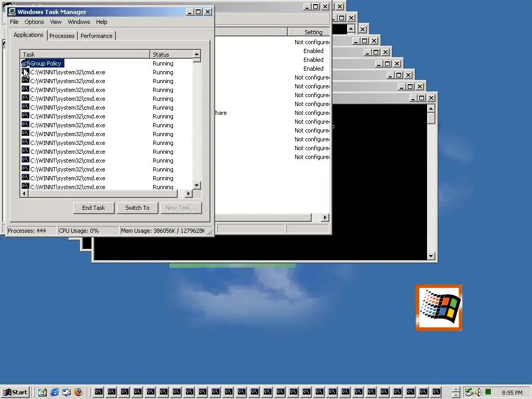The height and width of the screenshot is (399, 532).
Task: Open the Help menu in Task Manager
Action: [x=101, y=22]
